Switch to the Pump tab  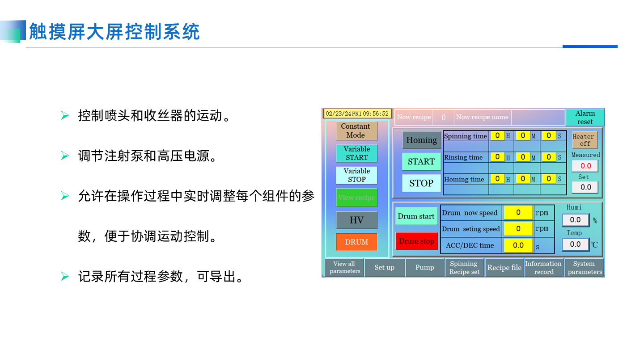point(424,267)
